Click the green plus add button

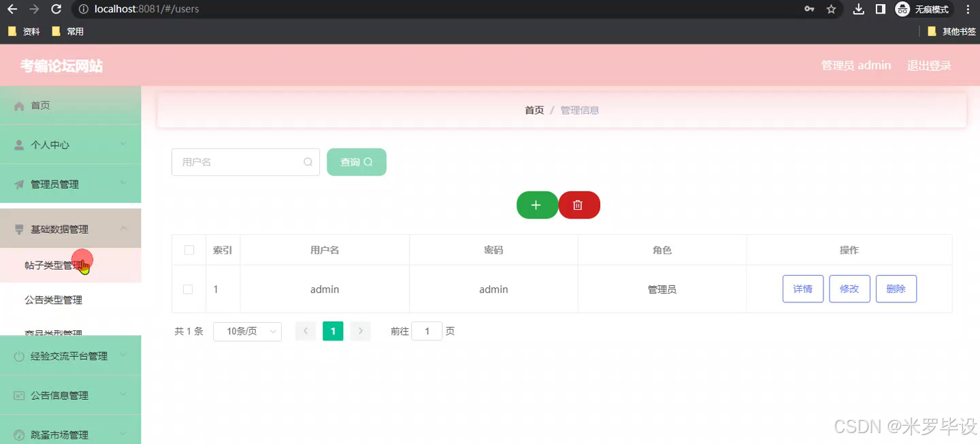537,205
